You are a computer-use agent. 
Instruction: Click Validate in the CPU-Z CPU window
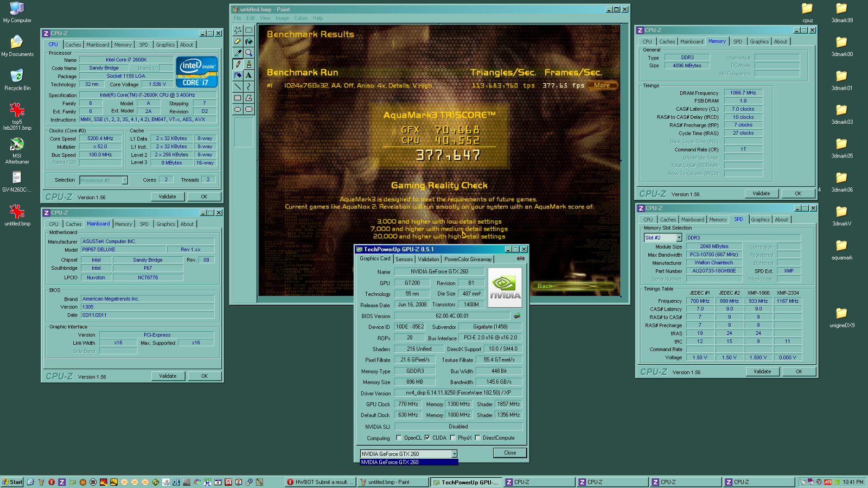click(x=167, y=197)
